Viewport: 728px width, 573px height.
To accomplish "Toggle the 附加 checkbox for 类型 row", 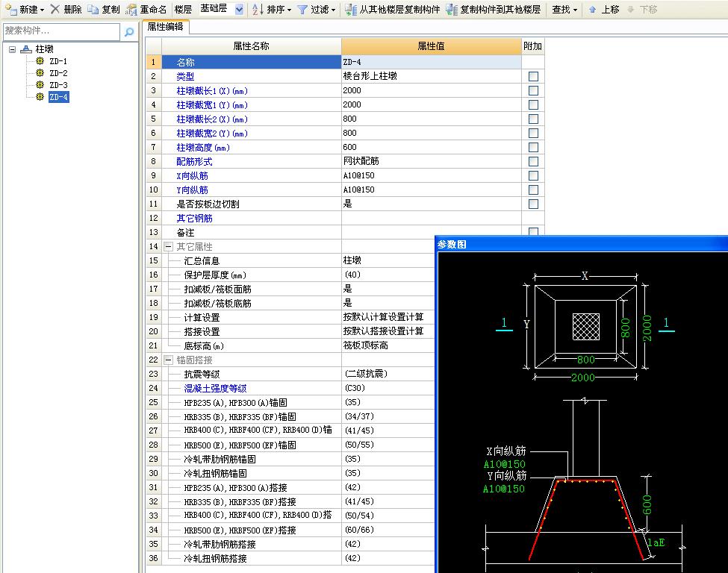I will (x=533, y=77).
